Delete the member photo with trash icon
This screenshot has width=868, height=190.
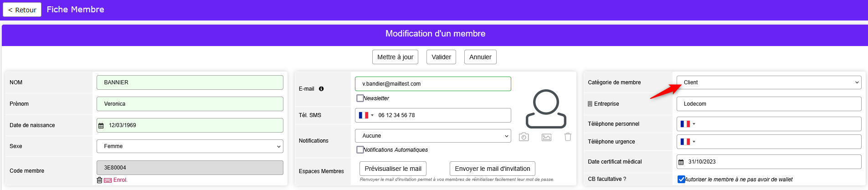(568, 137)
